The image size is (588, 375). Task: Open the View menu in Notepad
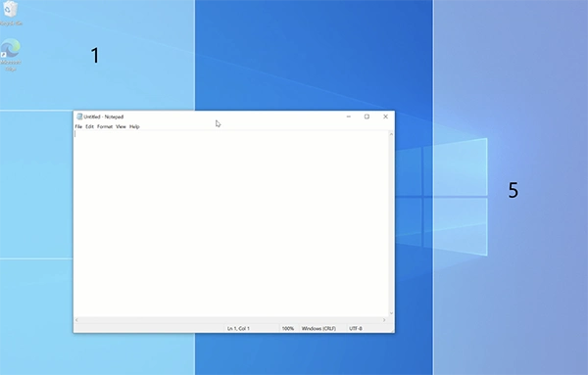click(121, 126)
